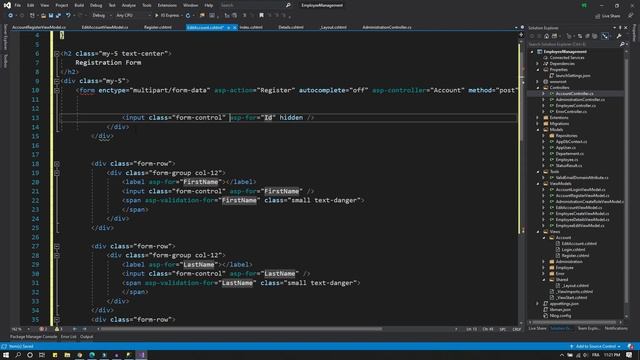Click the Visual Studio taskbar icon
Viewport: 640px width, 360px height.
point(141,355)
